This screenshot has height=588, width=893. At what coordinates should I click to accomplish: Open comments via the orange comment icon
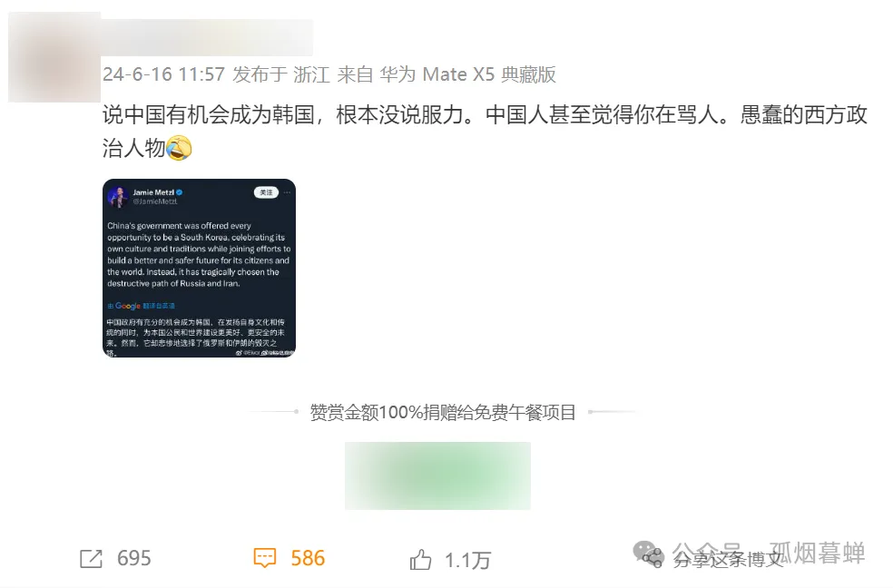coord(265,558)
